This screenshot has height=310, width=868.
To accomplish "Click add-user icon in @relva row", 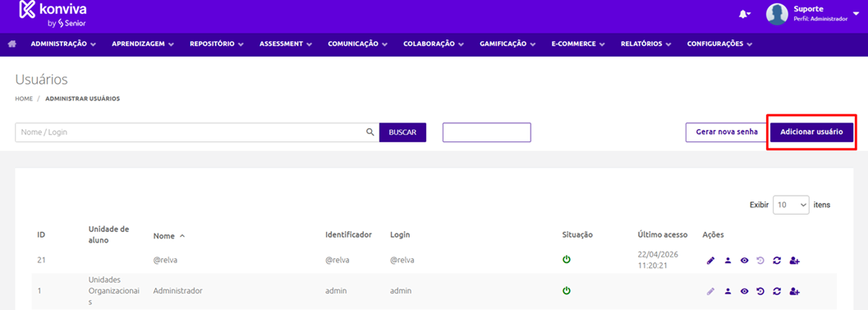I will [x=795, y=260].
